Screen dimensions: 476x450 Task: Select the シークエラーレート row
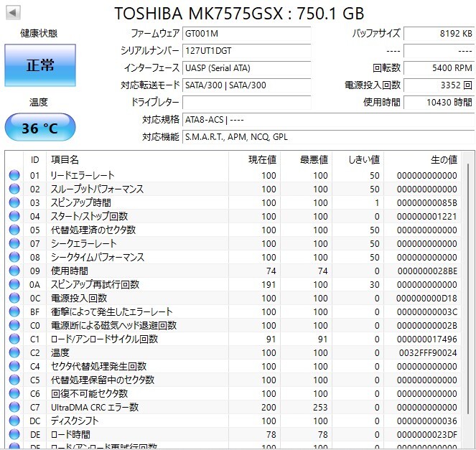pyautogui.click(x=233, y=244)
